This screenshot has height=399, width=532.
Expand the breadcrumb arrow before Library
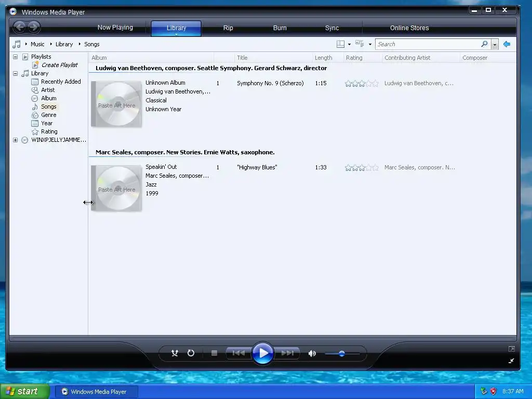click(51, 44)
